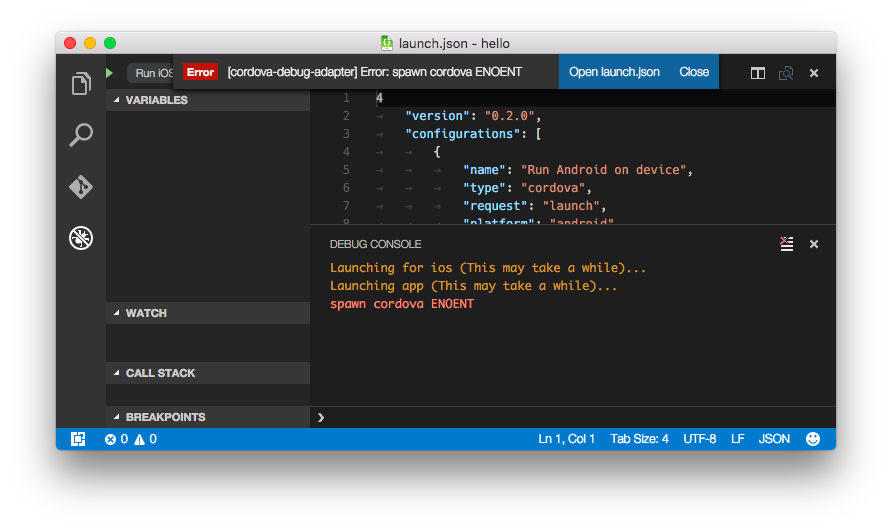The image size is (892, 530).
Task: Click the launch.json file icon in title bar
Action: (x=387, y=43)
